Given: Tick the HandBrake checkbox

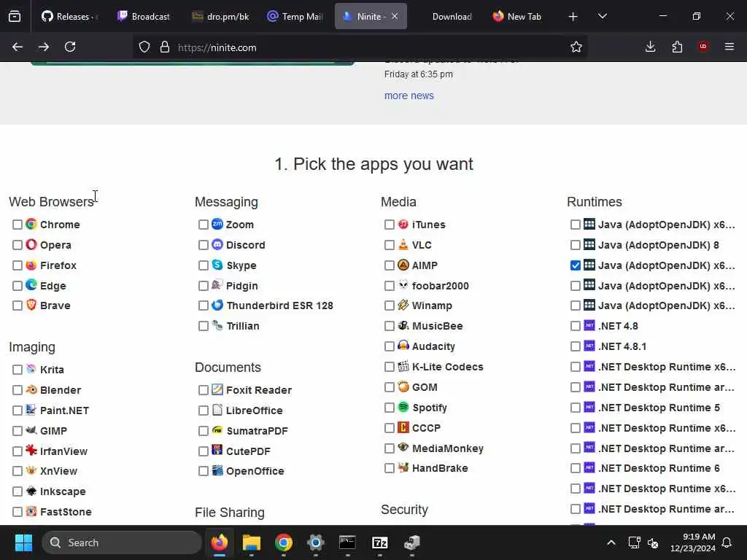Looking at the screenshot, I should [390, 468].
